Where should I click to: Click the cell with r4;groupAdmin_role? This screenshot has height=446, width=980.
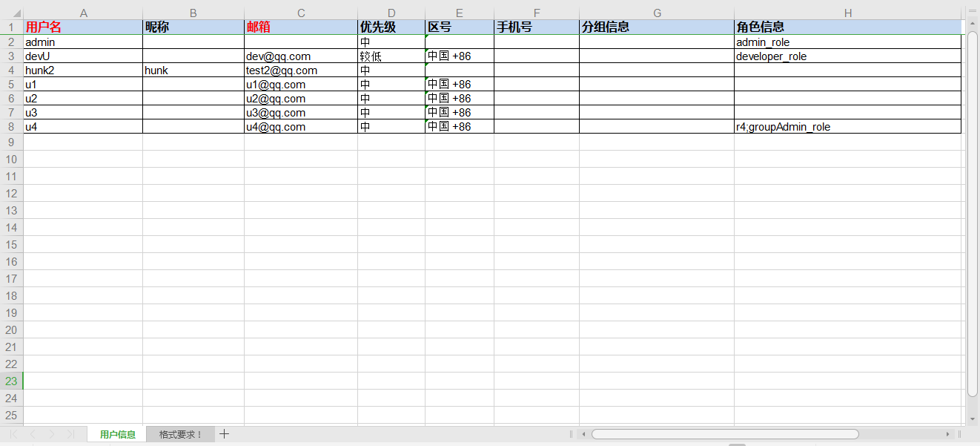(847, 127)
